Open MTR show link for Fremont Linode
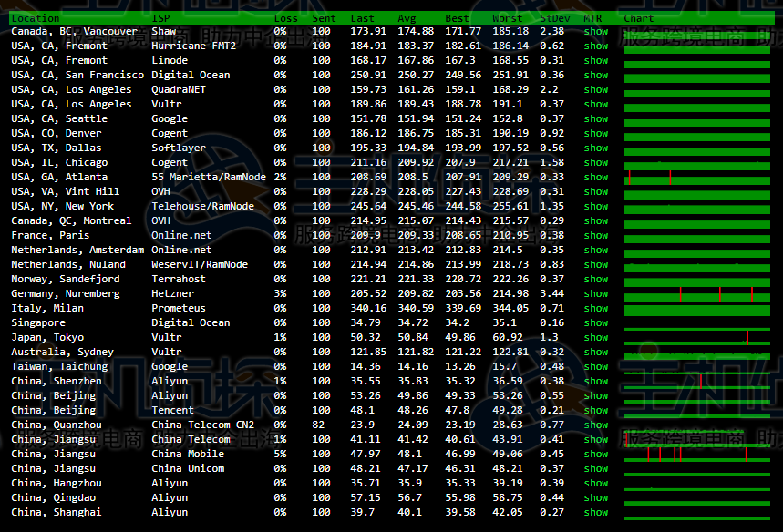The width and height of the screenshot is (783, 532). point(596,60)
